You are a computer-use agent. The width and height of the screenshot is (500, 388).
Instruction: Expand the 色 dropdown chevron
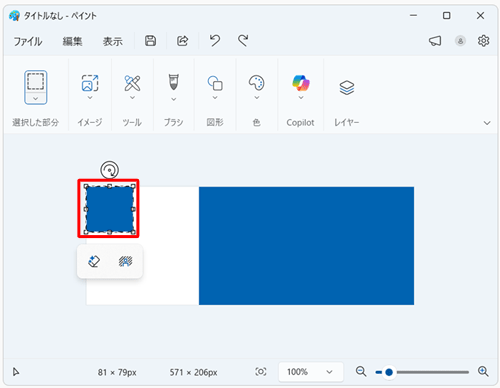point(257,98)
